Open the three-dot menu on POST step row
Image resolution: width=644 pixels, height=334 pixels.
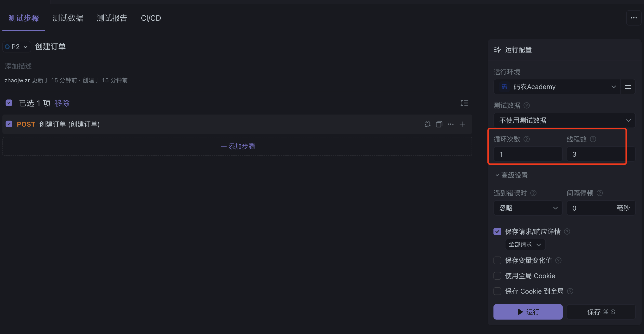click(450, 124)
